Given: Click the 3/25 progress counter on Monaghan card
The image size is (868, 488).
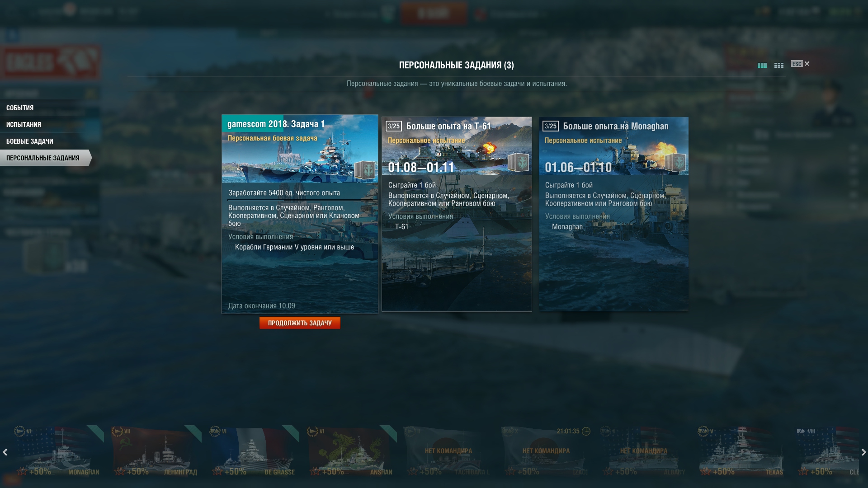Looking at the screenshot, I should click(x=550, y=126).
